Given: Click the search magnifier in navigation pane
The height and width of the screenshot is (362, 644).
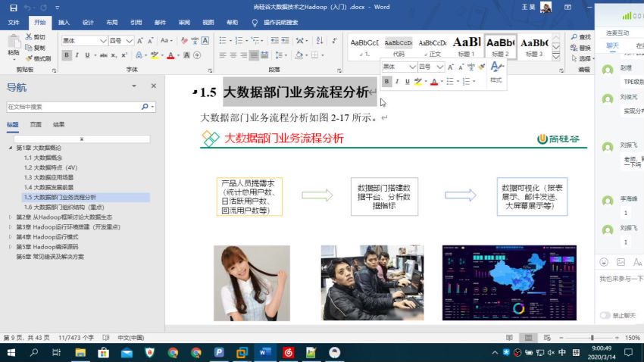Looking at the screenshot, I should [145, 107].
